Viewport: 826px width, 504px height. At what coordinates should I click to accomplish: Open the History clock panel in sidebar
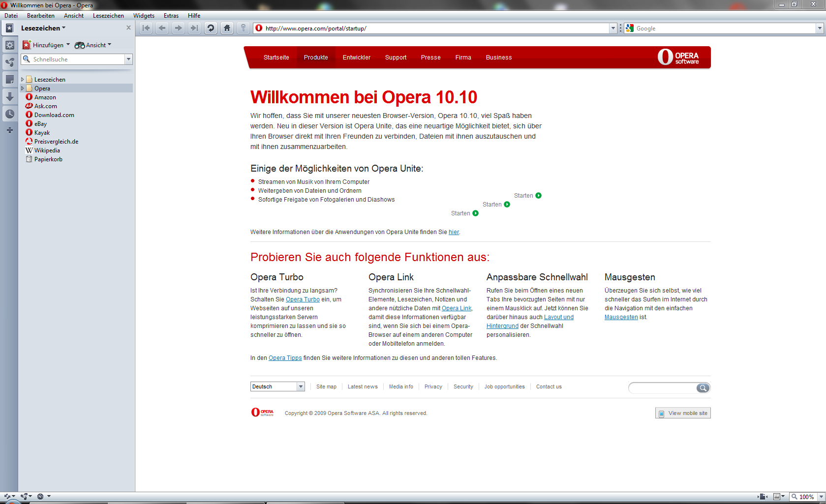(x=9, y=114)
